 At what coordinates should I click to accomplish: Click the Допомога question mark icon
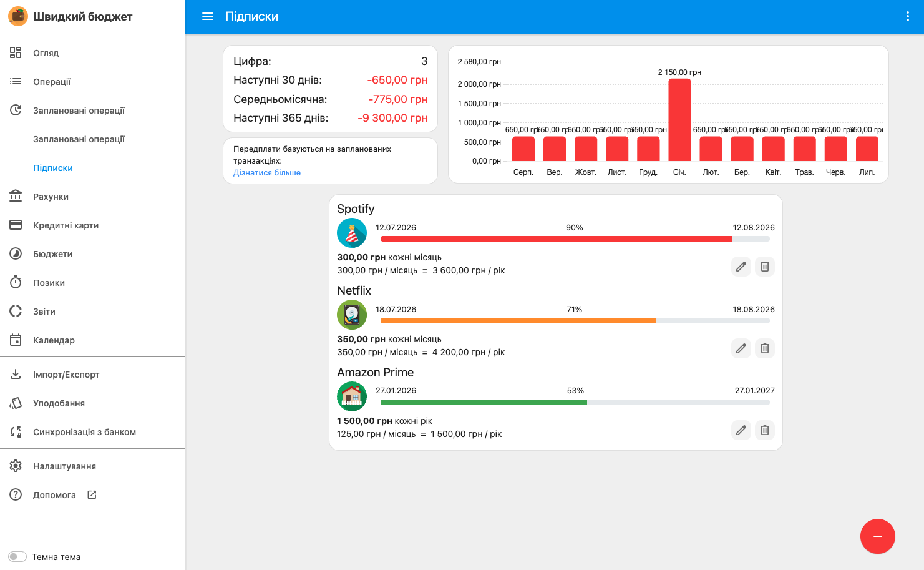tap(16, 494)
